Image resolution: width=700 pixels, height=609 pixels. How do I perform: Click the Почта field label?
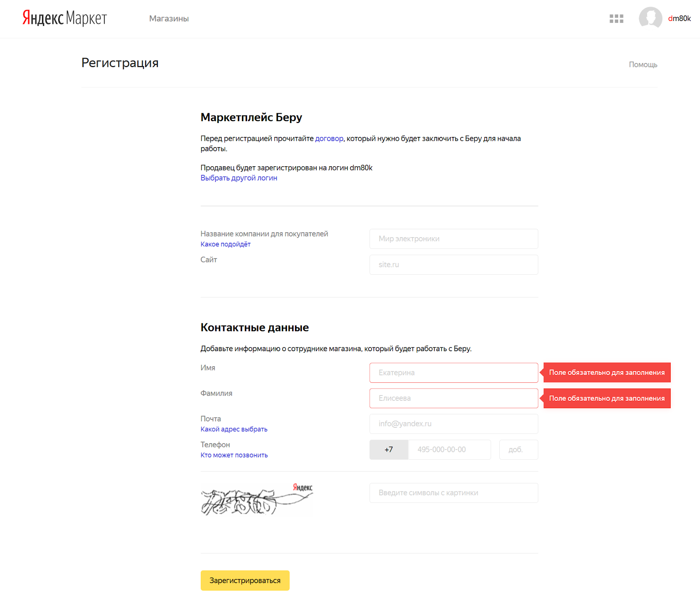[x=211, y=419]
